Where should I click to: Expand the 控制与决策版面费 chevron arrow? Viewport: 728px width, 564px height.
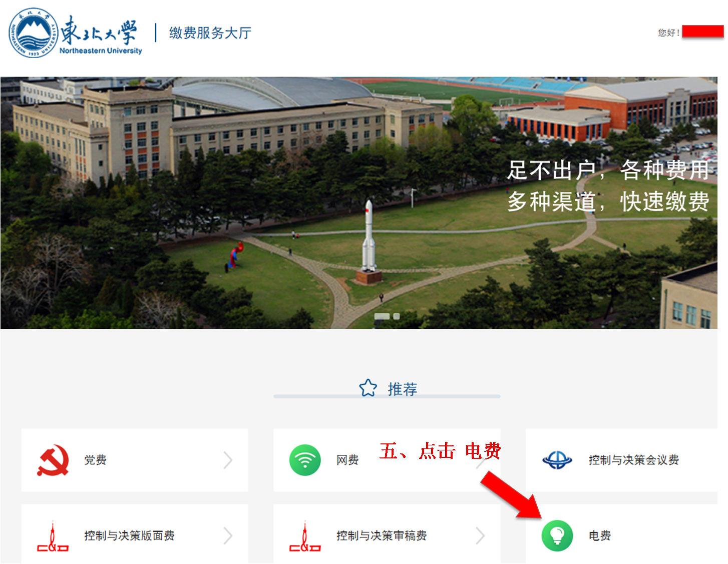pos(228,535)
